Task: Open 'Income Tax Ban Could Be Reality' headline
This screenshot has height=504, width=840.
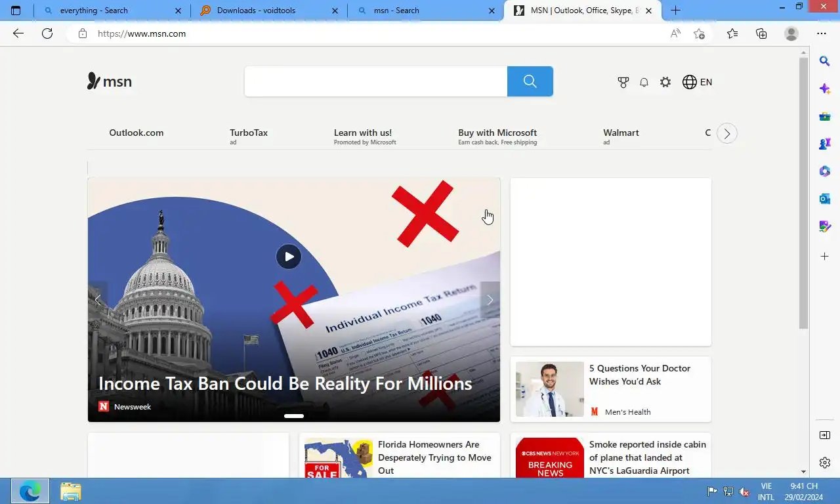Action: pyautogui.click(x=285, y=383)
